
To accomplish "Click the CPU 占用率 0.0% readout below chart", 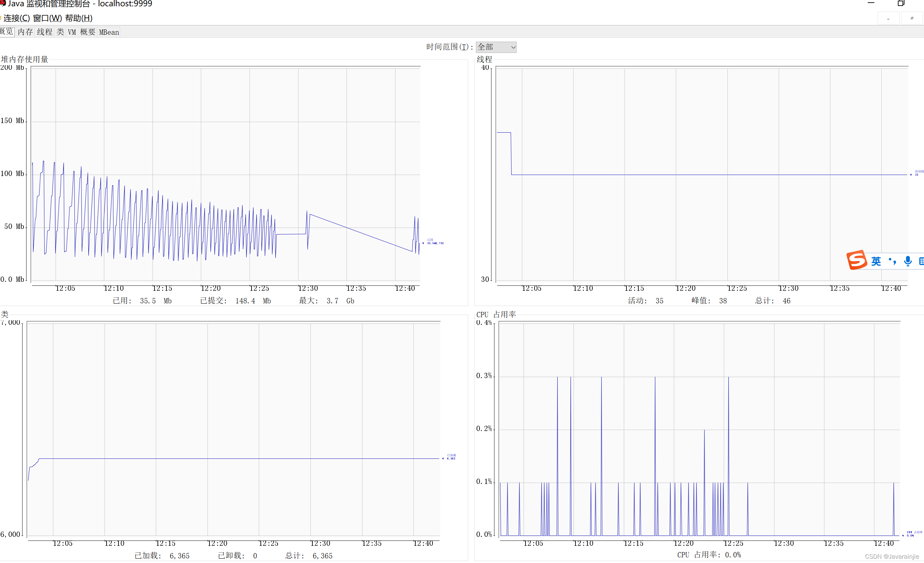I will 709,555.
